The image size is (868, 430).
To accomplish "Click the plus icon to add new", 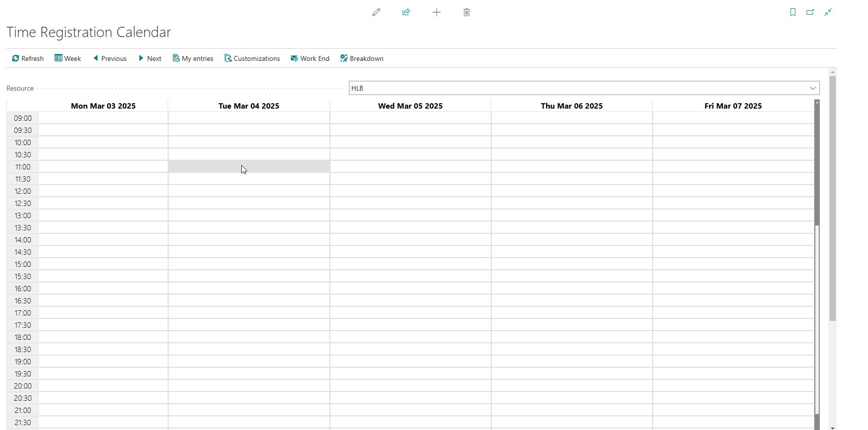I will (x=436, y=12).
